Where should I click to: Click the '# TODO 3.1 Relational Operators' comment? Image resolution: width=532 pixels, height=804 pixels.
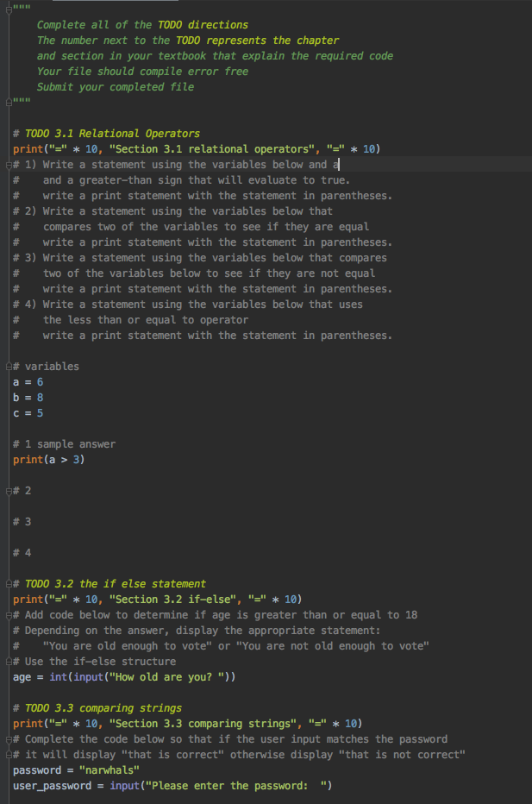[x=106, y=134]
